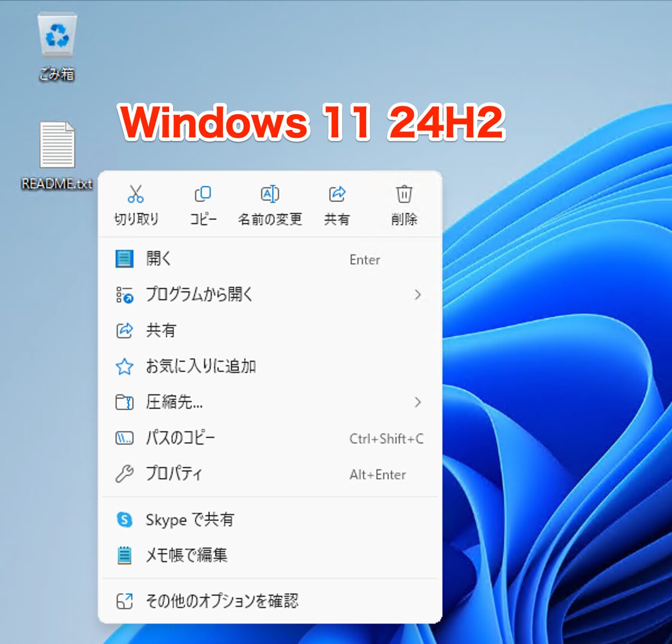This screenshot has height=644, width=672.
Task: Expand the '圧縮先...' submenu chevron
Action: coord(418,403)
